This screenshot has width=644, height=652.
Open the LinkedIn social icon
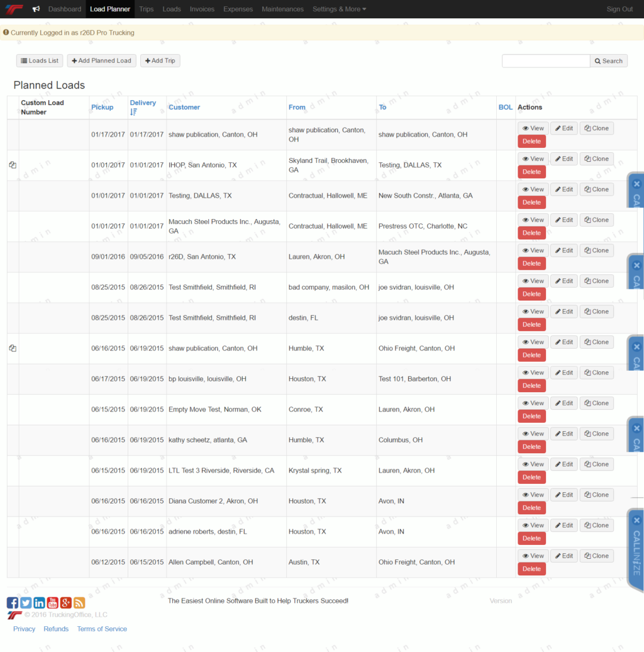(x=39, y=603)
